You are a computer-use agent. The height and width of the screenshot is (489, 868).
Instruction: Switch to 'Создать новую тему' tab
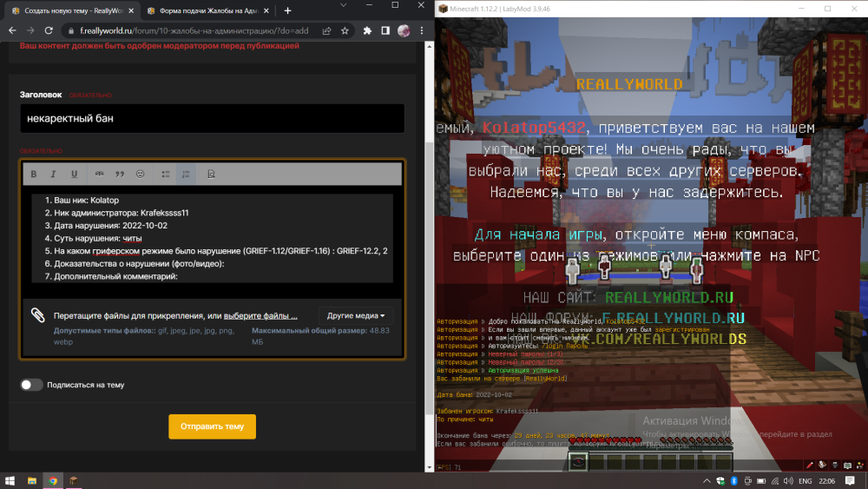tap(73, 10)
